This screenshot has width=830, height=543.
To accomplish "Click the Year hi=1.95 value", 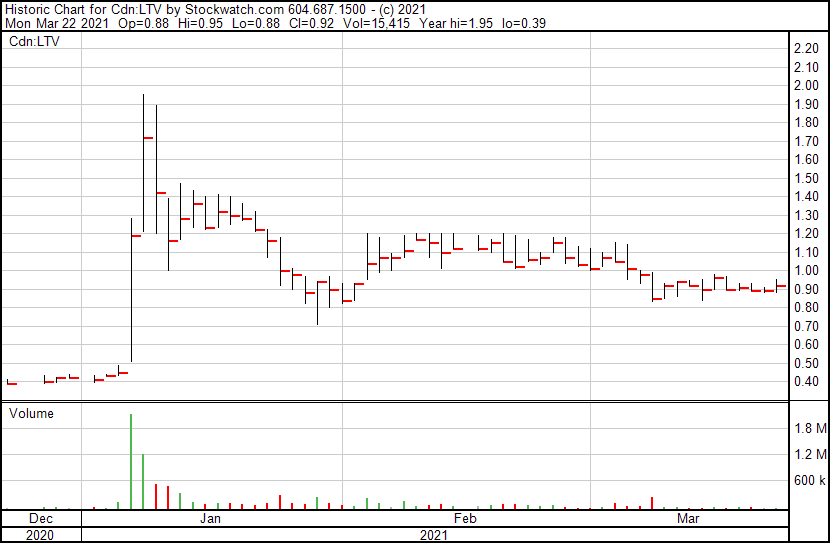I will (x=456, y=23).
